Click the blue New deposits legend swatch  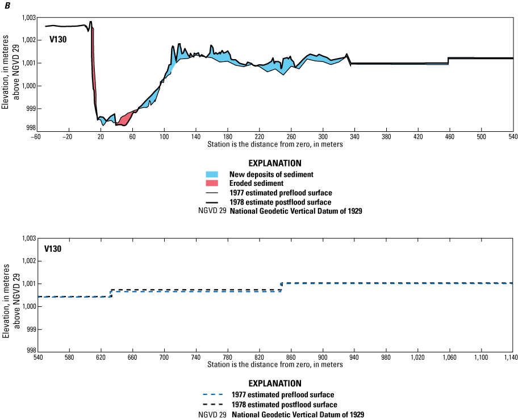click(x=212, y=174)
